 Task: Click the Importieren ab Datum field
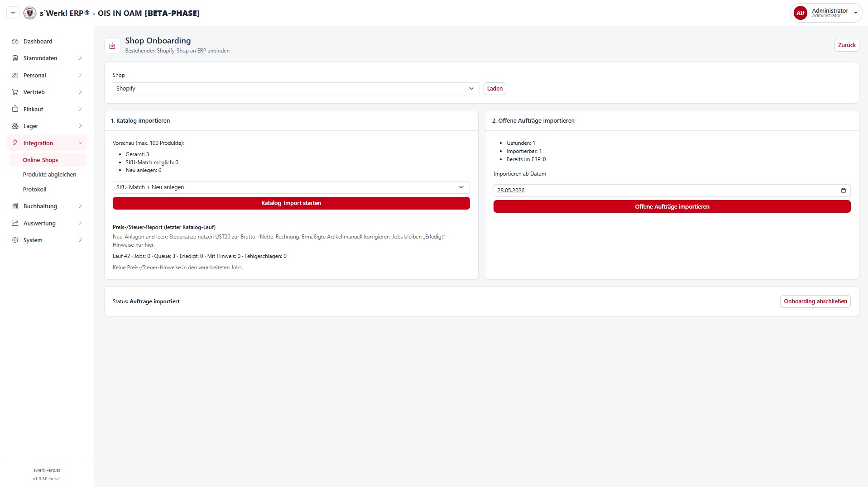tap(672, 191)
